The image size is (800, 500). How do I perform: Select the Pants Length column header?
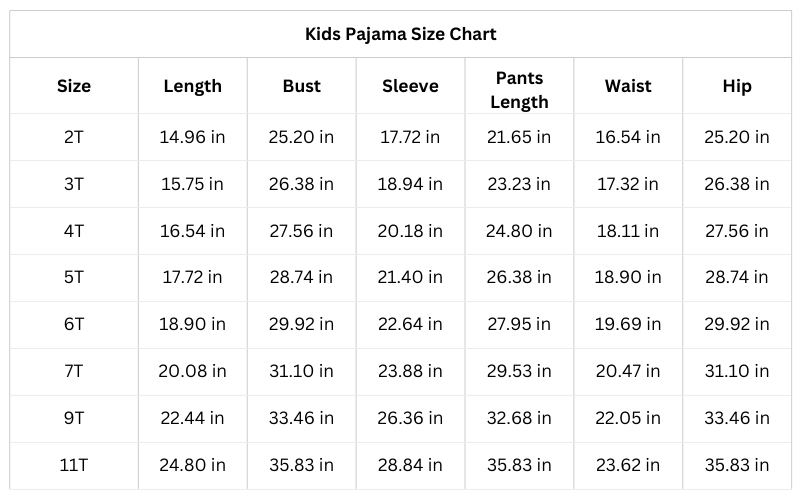point(519,89)
